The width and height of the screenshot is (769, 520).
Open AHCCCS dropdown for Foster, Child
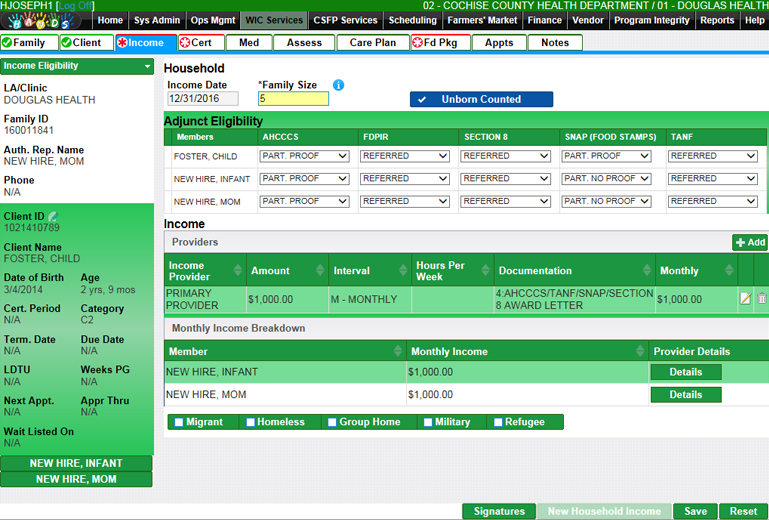(304, 156)
